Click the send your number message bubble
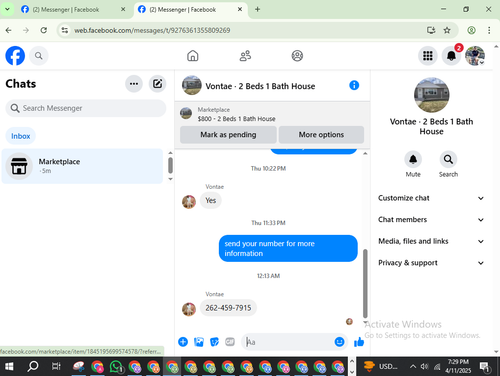 288,249
